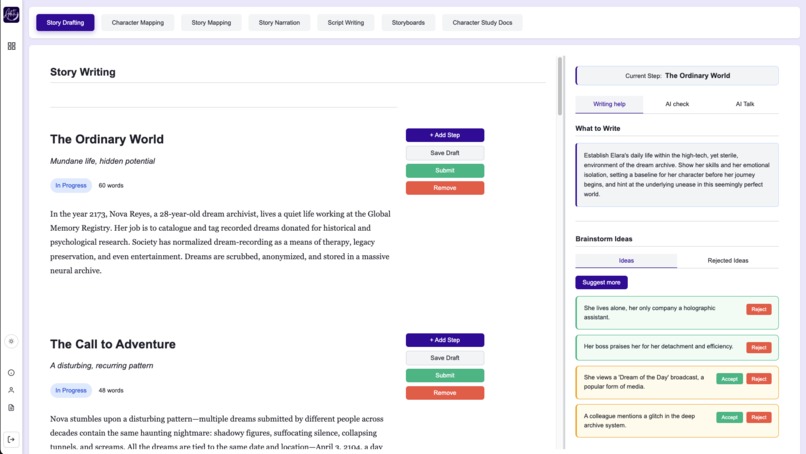Save Draft for The Call to Adventure
Image resolution: width=806 pixels, height=454 pixels.
tap(445, 358)
